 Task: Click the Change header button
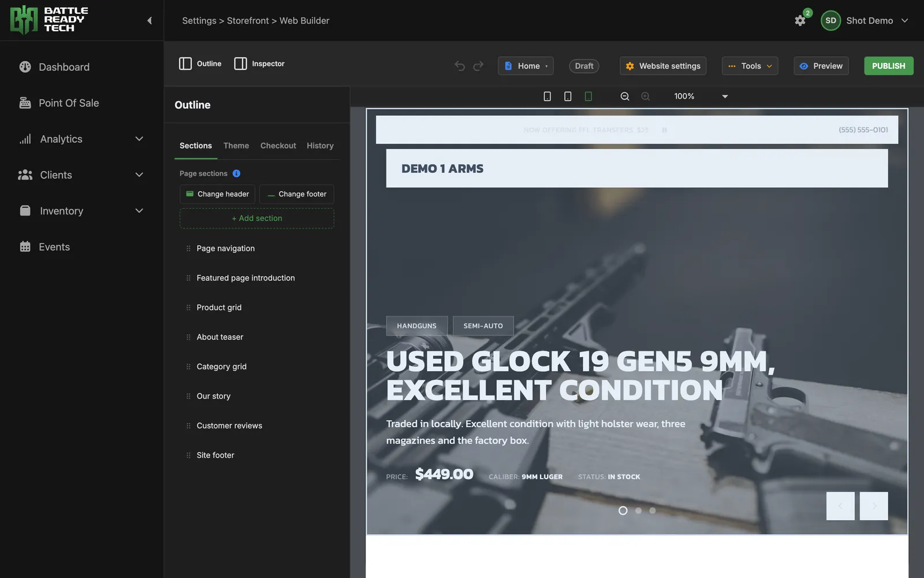point(218,194)
